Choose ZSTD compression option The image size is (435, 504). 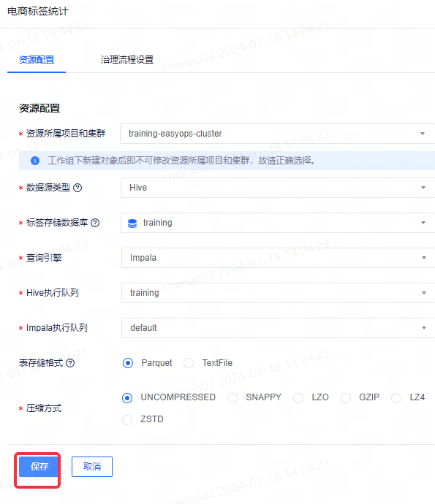click(127, 420)
